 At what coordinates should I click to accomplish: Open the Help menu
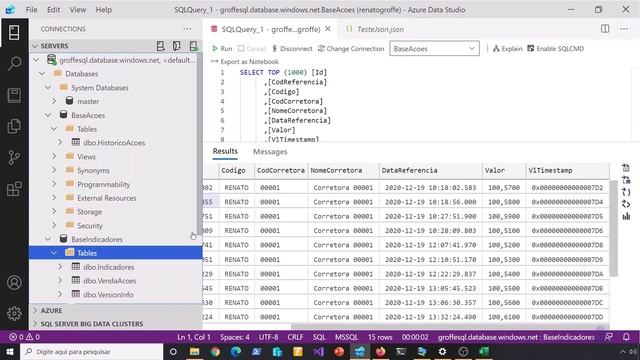[104, 9]
